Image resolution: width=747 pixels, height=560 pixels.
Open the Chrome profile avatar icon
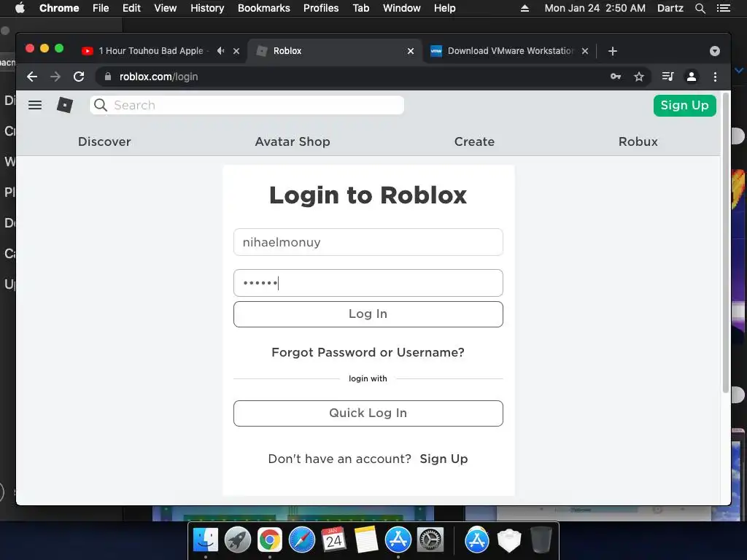(692, 77)
